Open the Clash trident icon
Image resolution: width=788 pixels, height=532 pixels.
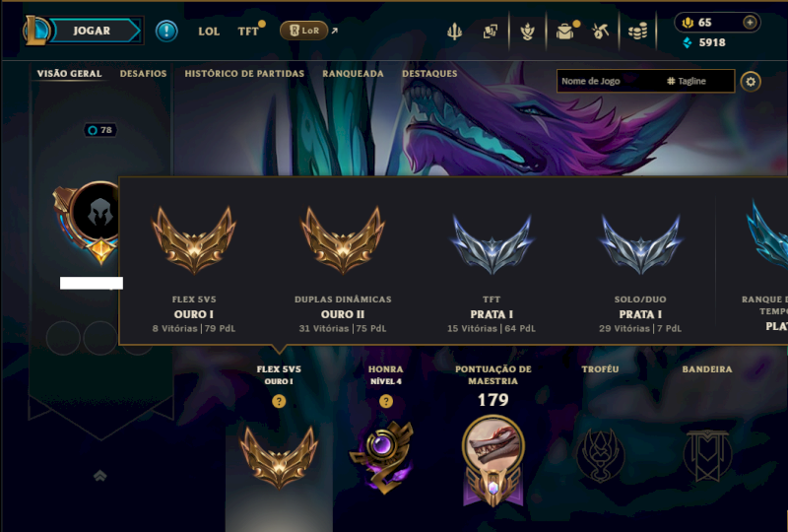(454, 32)
